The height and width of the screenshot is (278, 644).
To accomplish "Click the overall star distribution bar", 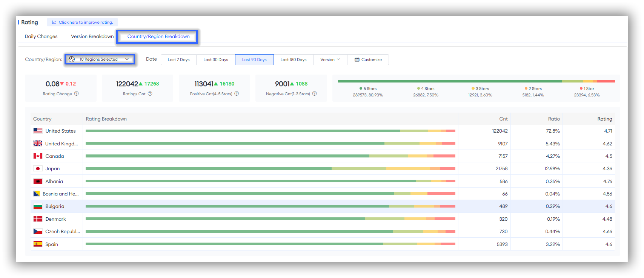I will 476,81.
